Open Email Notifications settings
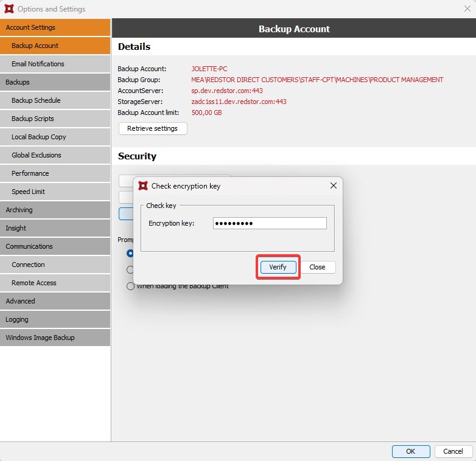Image resolution: width=476 pixels, height=461 pixels. [x=55, y=64]
